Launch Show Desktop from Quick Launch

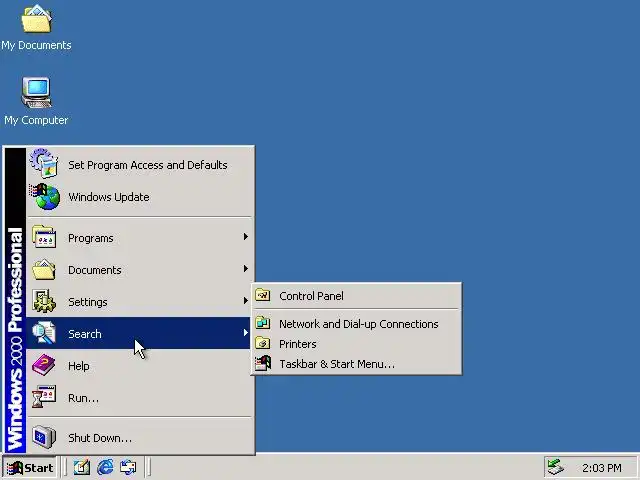click(x=82, y=467)
